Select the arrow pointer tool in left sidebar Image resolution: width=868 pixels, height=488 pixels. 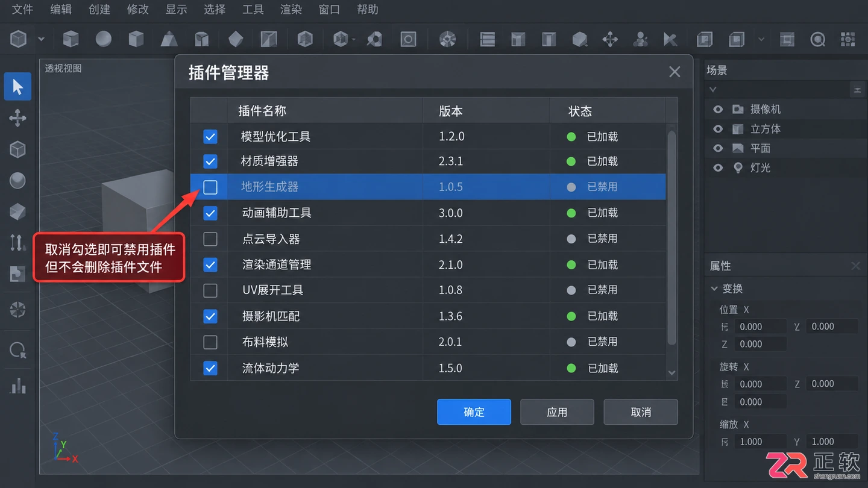(x=17, y=87)
